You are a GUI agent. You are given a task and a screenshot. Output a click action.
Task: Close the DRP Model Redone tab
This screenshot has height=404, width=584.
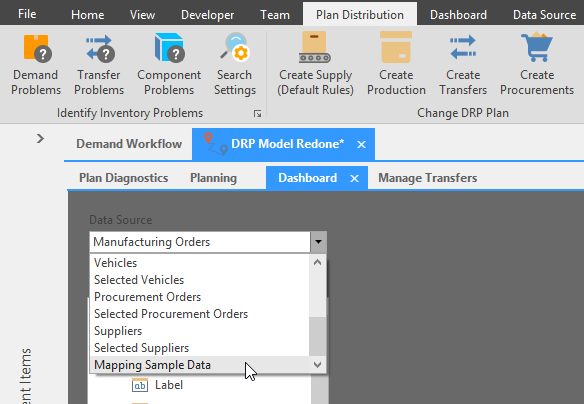tap(361, 144)
